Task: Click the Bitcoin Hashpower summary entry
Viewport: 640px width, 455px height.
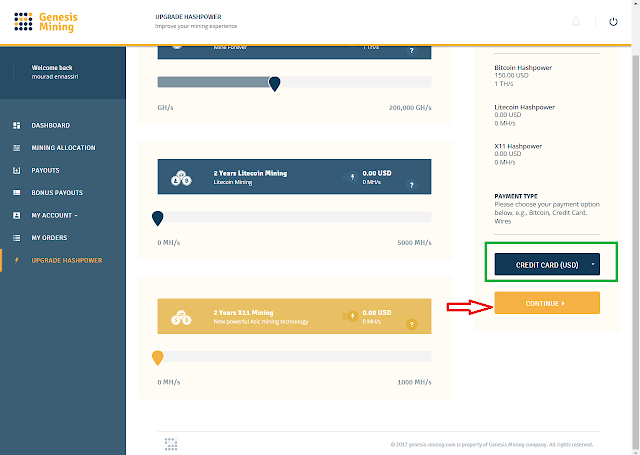Action: pos(523,75)
